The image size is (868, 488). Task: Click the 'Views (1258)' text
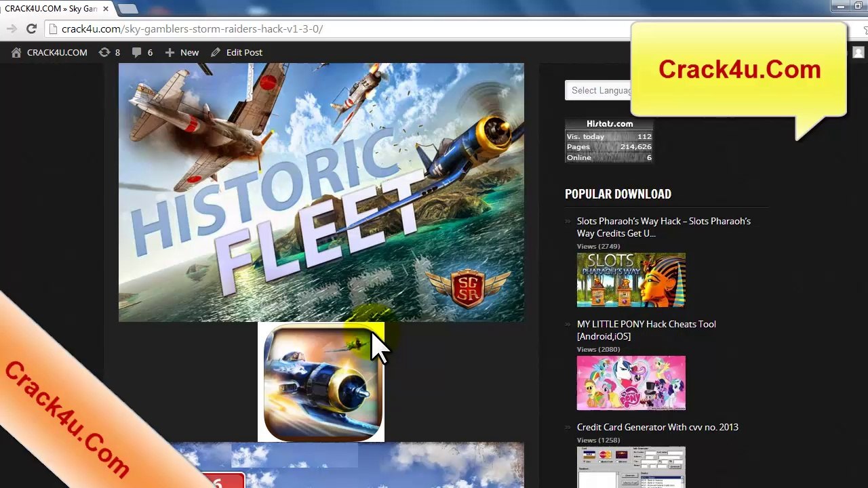[x=598, y=440]
